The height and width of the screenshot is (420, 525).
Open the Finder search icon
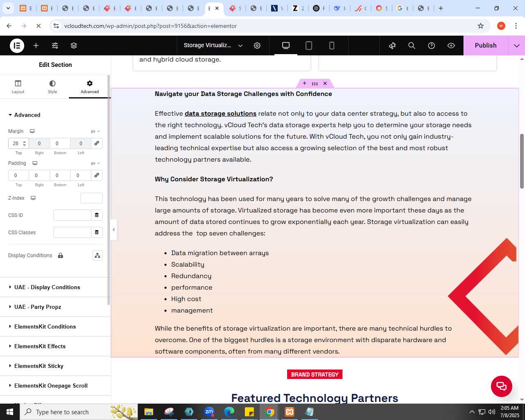coord(412,46)
